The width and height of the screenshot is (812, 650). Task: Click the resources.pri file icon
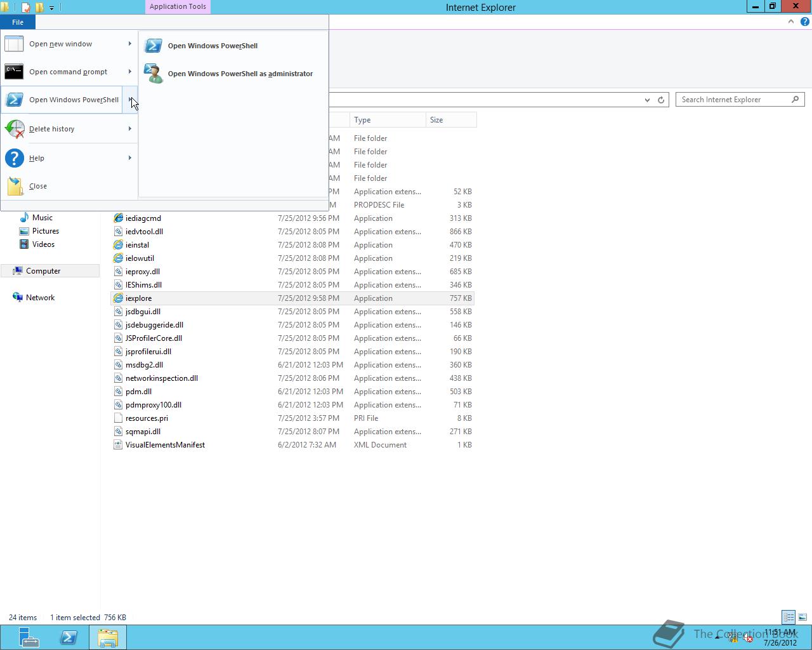tap(118, 418)
